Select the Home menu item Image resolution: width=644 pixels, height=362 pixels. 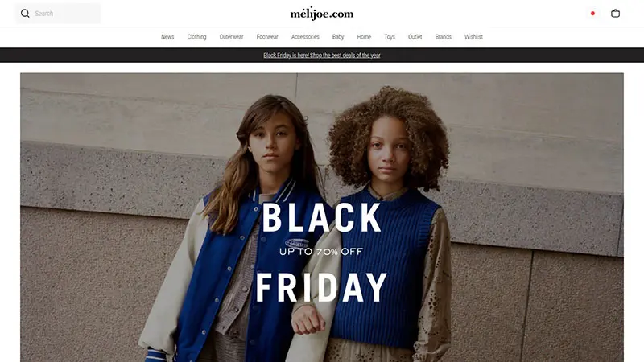click(364, 37)
